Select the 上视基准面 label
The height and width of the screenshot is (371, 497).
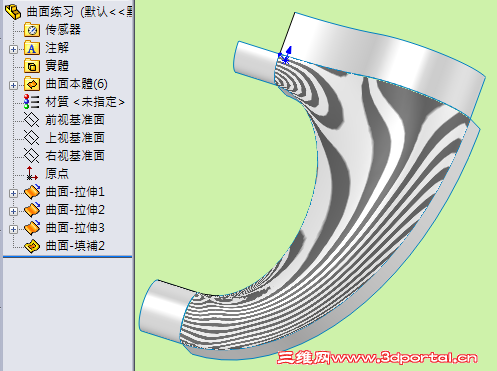[75, 138]
